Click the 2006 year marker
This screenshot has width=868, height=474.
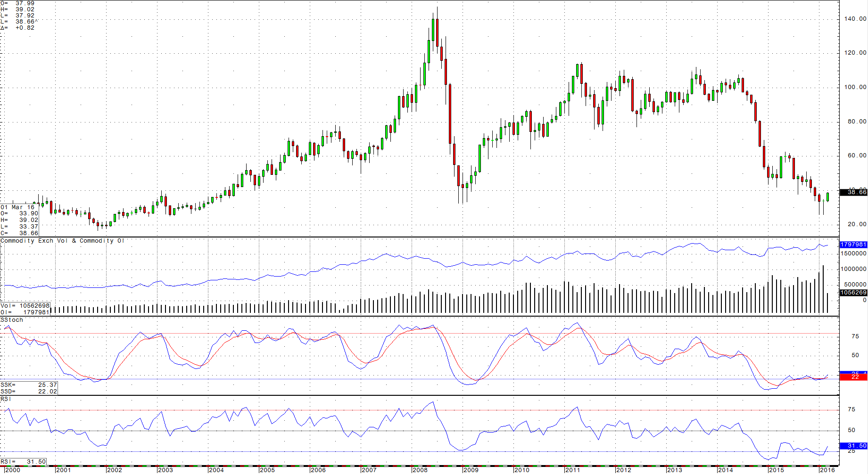[x=318, y=470]
